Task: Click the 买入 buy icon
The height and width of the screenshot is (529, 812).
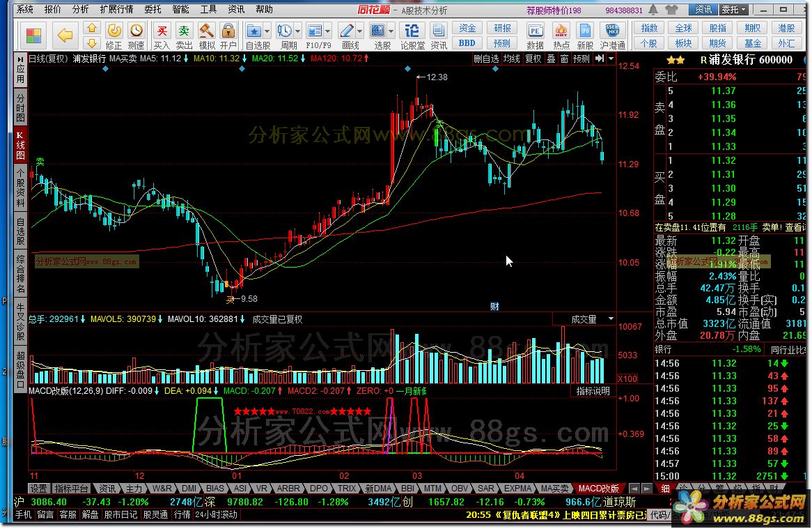Action: (x=162, y=36)
